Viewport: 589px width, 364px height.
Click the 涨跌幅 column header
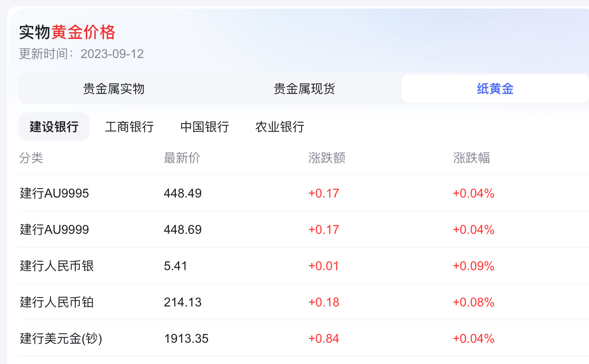click(473, 158)
